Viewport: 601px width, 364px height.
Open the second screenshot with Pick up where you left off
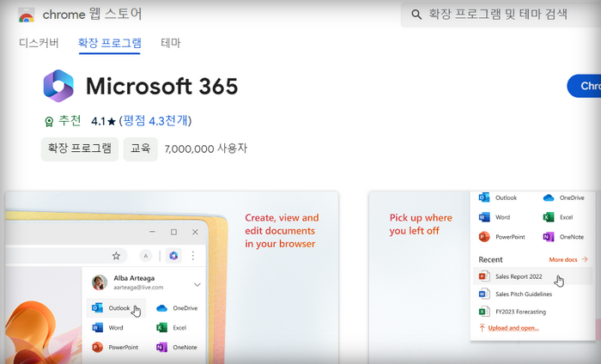tap(484, 277)
